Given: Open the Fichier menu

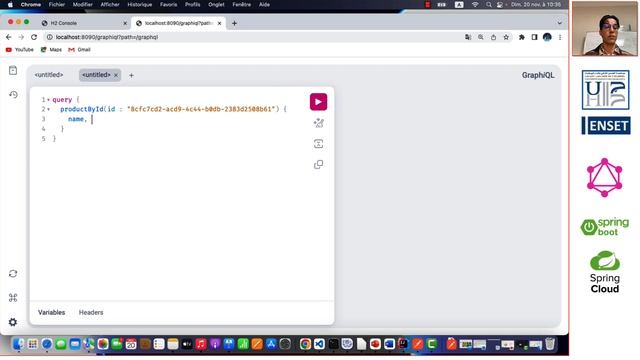Looking at the screenshot, I should point(57,4).
